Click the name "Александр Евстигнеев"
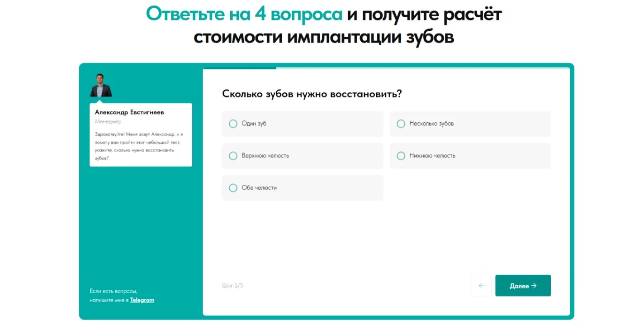Image resolution: width=644 pixels, height=331 pixels. tap(129, 112)
